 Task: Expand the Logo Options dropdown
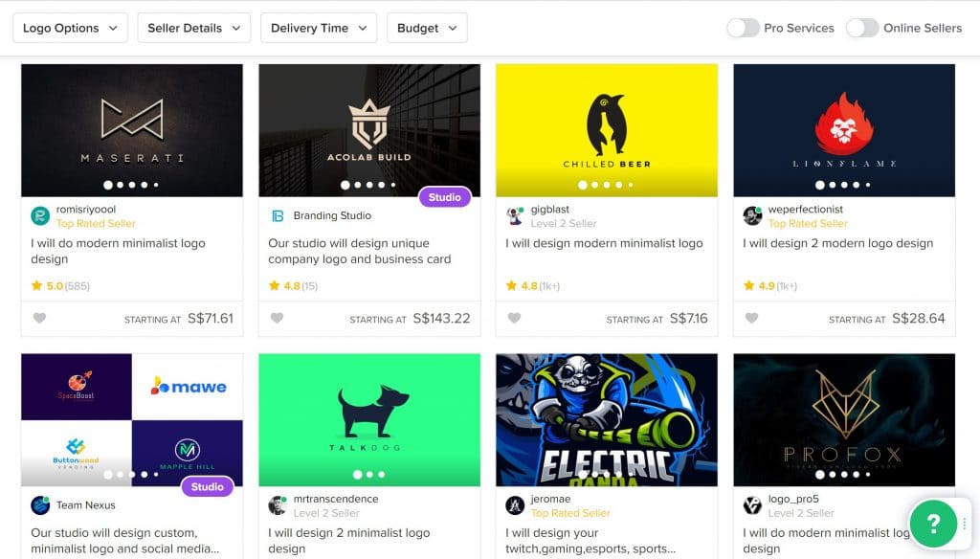click(x=70, y=28)
